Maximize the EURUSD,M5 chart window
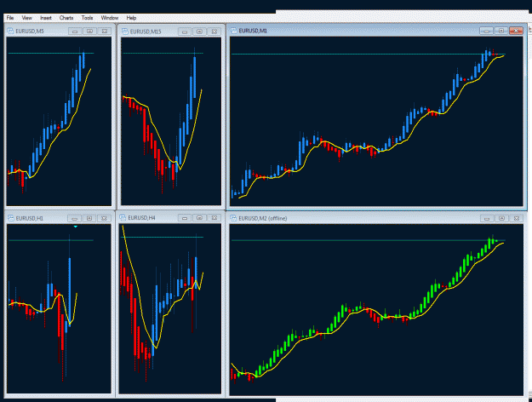 pos(89,32)
